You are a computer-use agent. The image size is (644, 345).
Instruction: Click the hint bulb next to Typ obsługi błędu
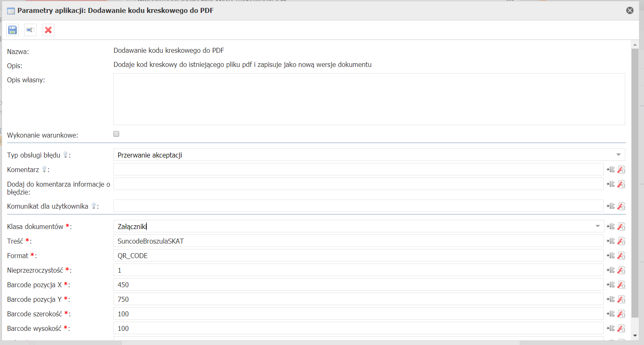click(65, 155)
